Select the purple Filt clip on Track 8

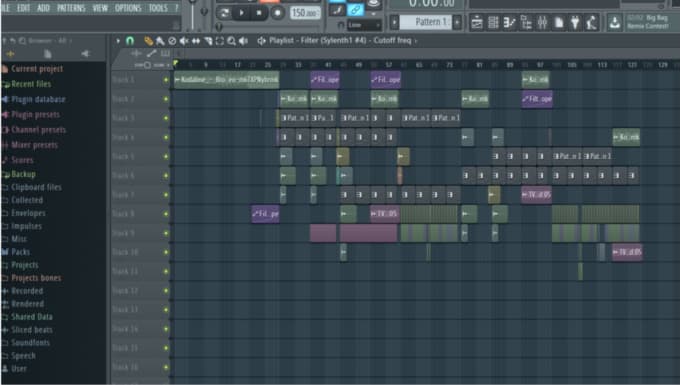tap(265, 214)
